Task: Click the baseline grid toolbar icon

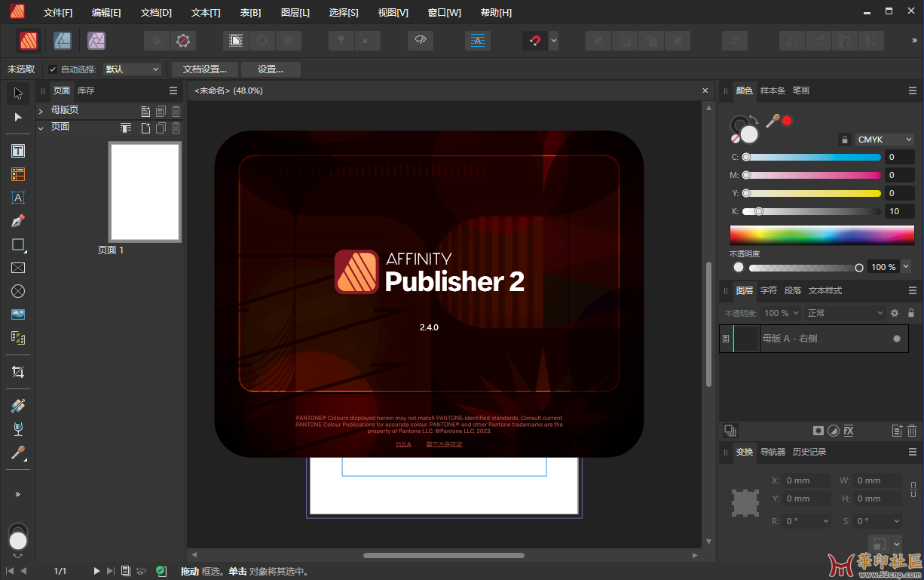Action: (x=478, y=41)
